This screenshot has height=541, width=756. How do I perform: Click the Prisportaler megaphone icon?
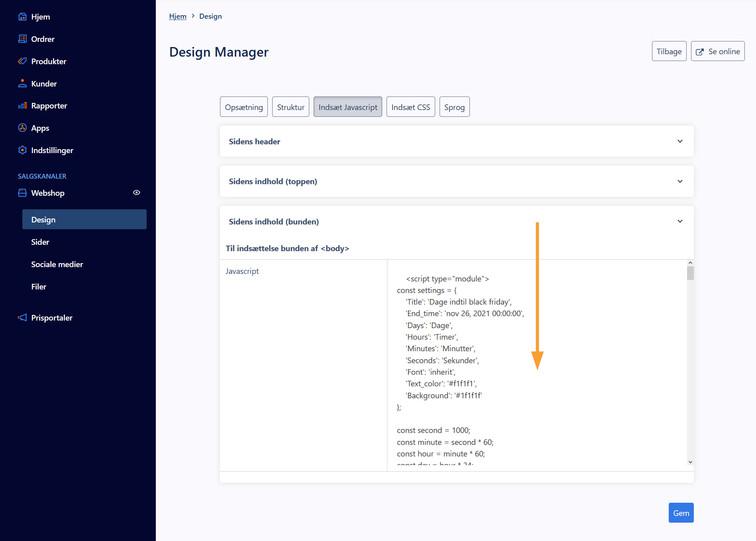pos(22,318)
